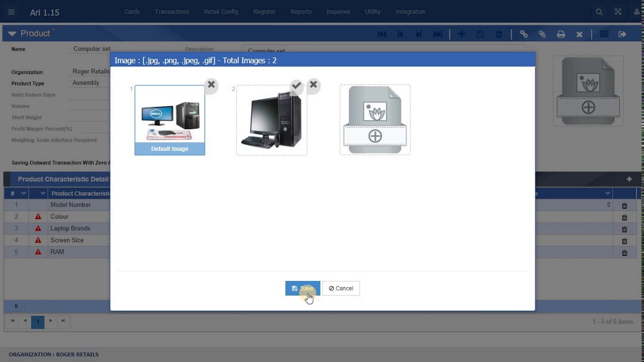The width and height of the screenshot is (644, 362).
Task: Remove image 1 with its X button
Action: [211, 84]
